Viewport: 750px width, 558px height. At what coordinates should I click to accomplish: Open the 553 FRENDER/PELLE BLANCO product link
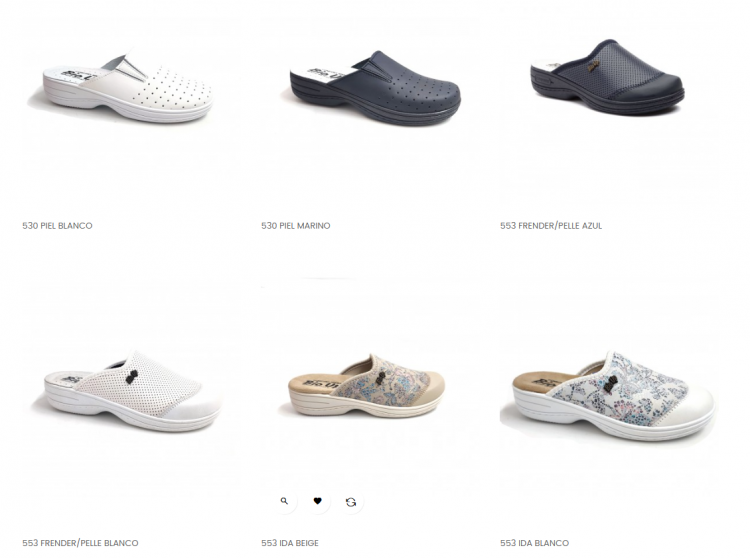80,543
